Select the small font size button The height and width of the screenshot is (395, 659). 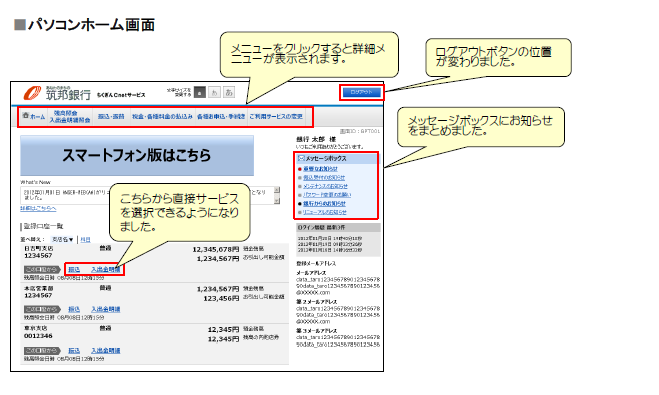[x=200, y=92]
